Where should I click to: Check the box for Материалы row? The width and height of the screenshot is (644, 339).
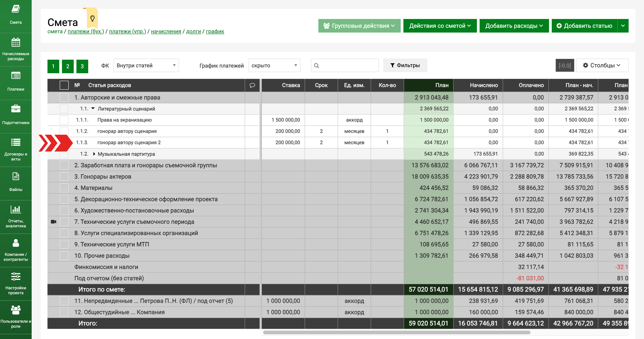pyautogui.click(x=64, y=188)
